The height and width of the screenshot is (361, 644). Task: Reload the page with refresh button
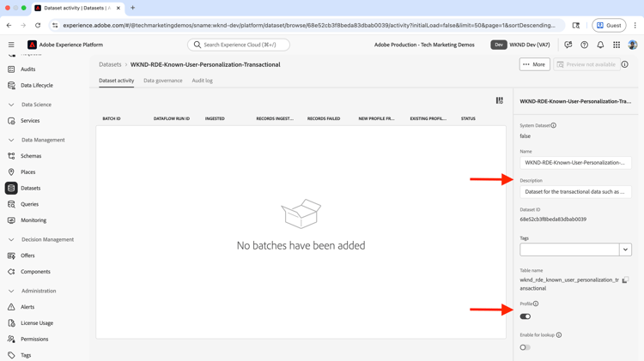pyautogui.click(x=38, y=26)
